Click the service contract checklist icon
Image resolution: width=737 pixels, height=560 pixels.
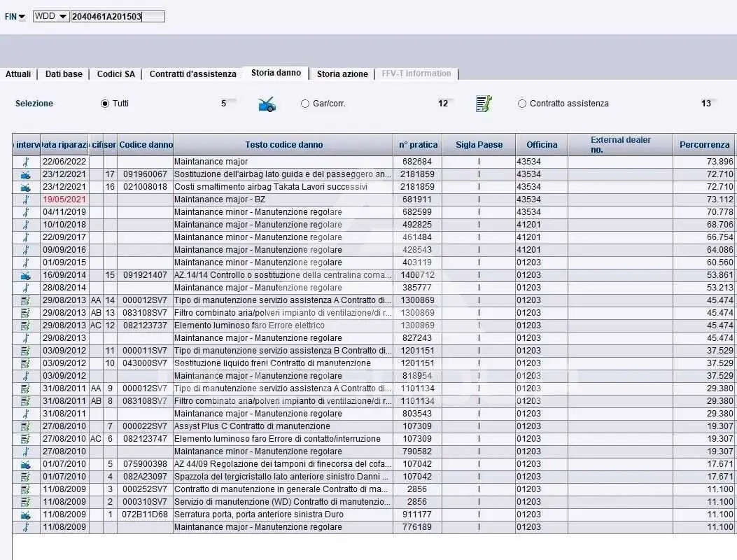pyautogui.click(x=484, y=104)
